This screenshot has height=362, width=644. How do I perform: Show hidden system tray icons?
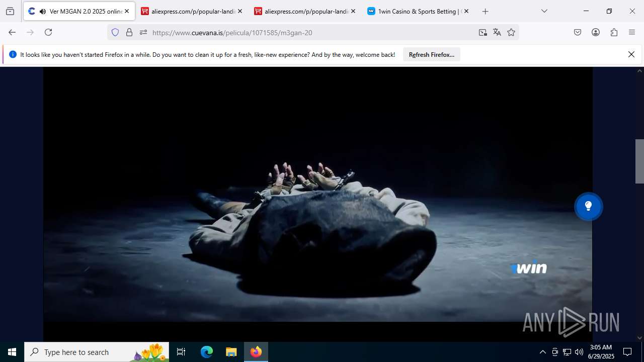(x=542, y=352)
